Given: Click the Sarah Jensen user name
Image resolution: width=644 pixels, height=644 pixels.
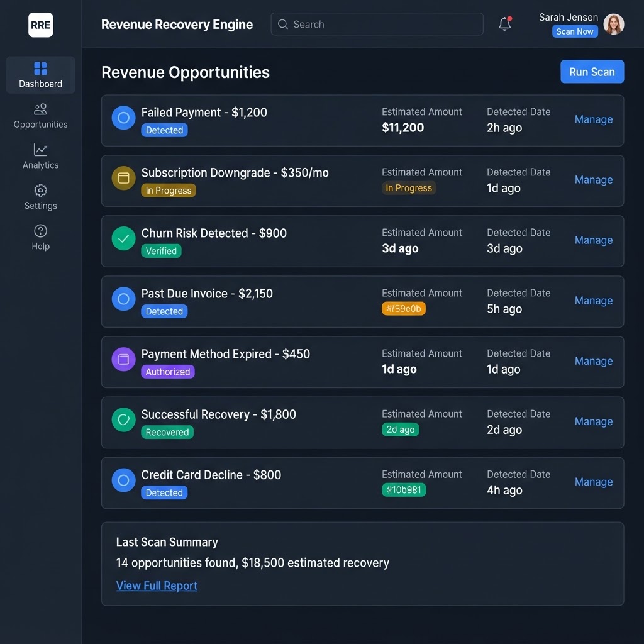Looking at the screenshot, I should click(x=569, y=17).
